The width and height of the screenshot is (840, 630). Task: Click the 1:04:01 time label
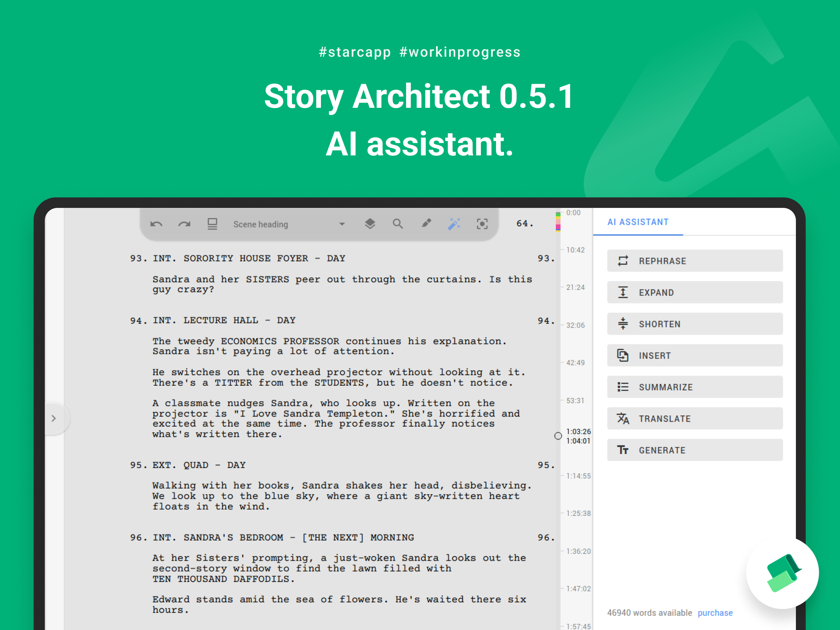click(578, 441)
